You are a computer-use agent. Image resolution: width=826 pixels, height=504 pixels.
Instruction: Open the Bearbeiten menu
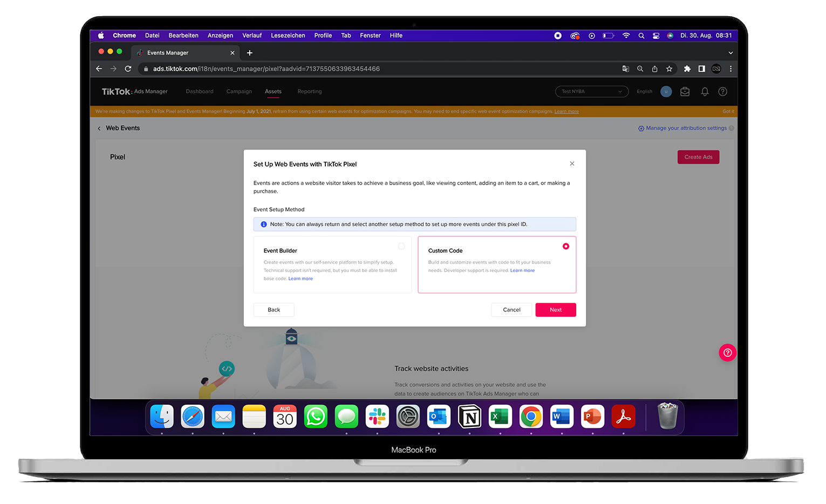click(183, 36)
